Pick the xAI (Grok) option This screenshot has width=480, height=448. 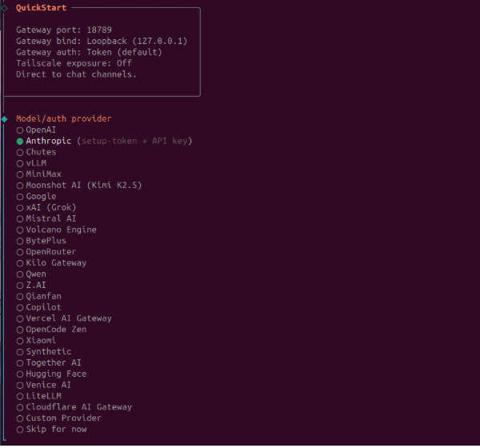50,207
